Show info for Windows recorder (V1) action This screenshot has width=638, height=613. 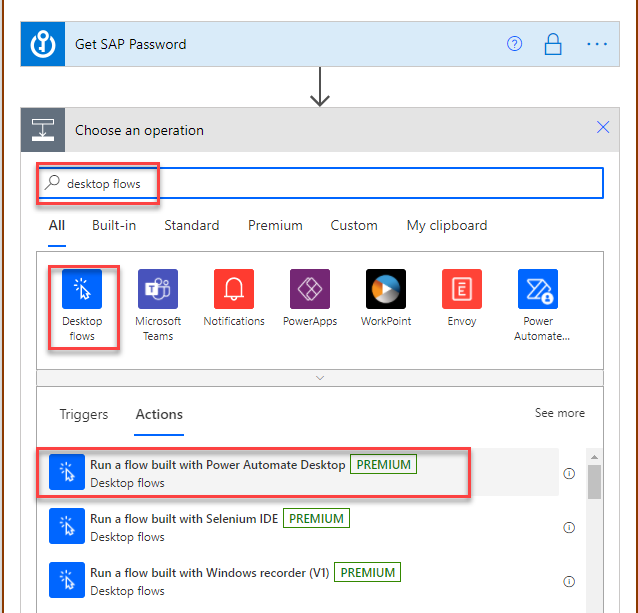[569, 582]
